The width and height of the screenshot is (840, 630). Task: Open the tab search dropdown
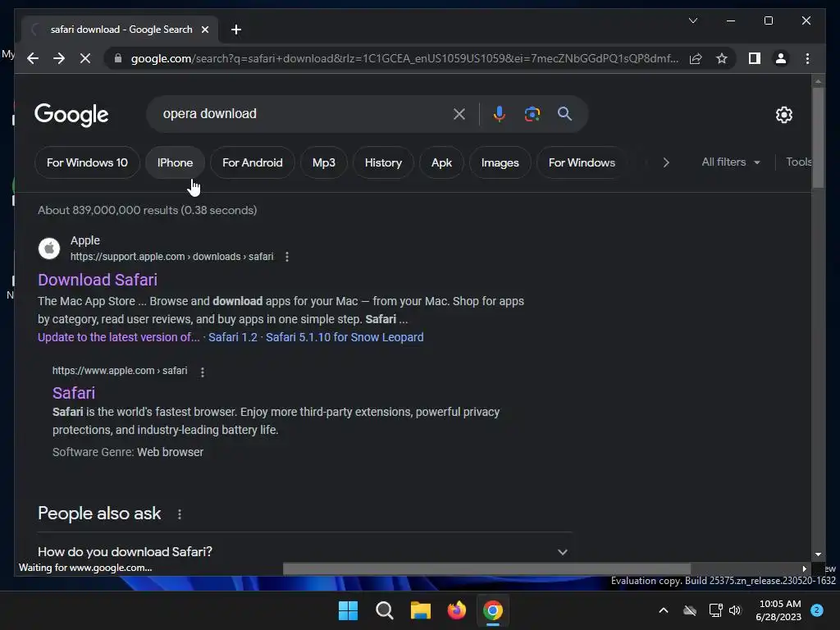point(693,21)
